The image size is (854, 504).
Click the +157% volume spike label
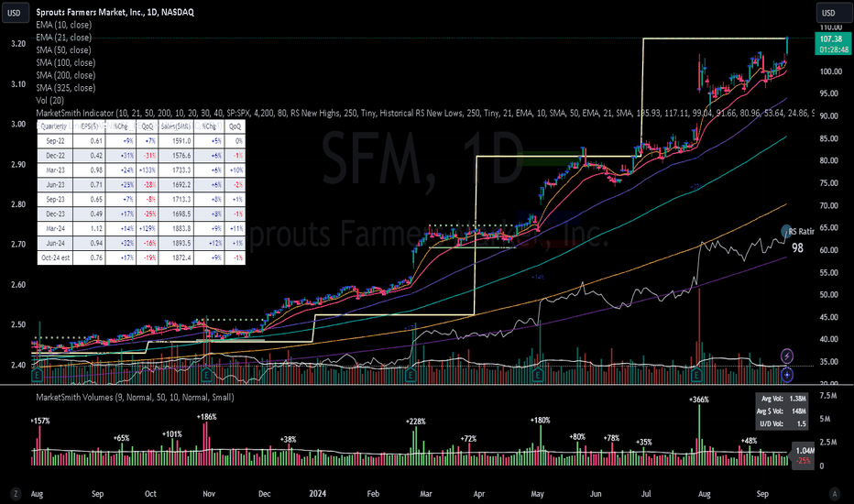40,421
